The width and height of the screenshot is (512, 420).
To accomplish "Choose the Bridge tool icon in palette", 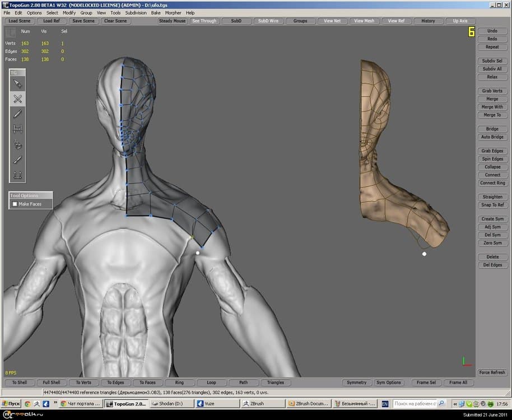I will 17,129.
